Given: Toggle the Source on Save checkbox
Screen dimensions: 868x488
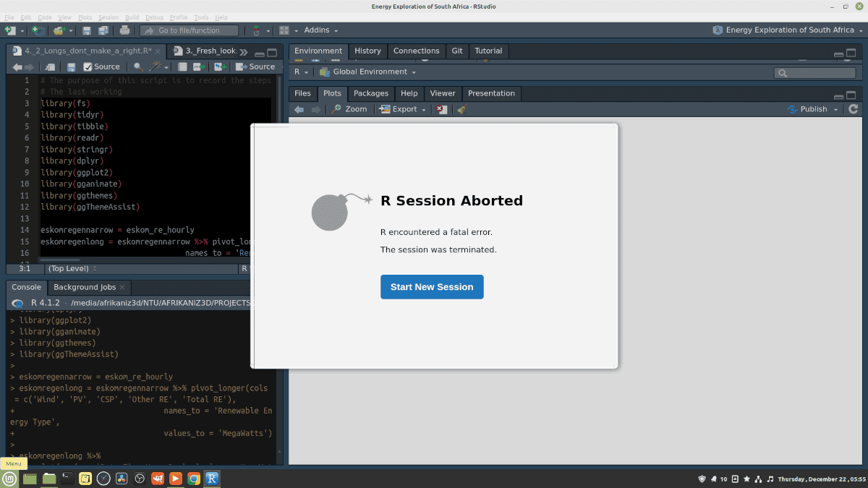Looking at the screenshot, I should (88, 67).
